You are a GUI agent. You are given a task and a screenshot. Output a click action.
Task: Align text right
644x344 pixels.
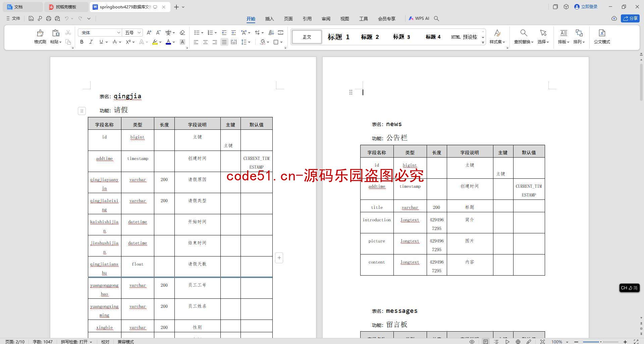coord(215,42)
